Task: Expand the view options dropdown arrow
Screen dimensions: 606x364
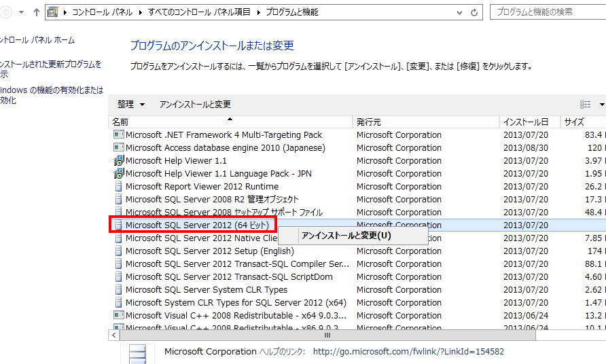Action: tap(601, 105)
